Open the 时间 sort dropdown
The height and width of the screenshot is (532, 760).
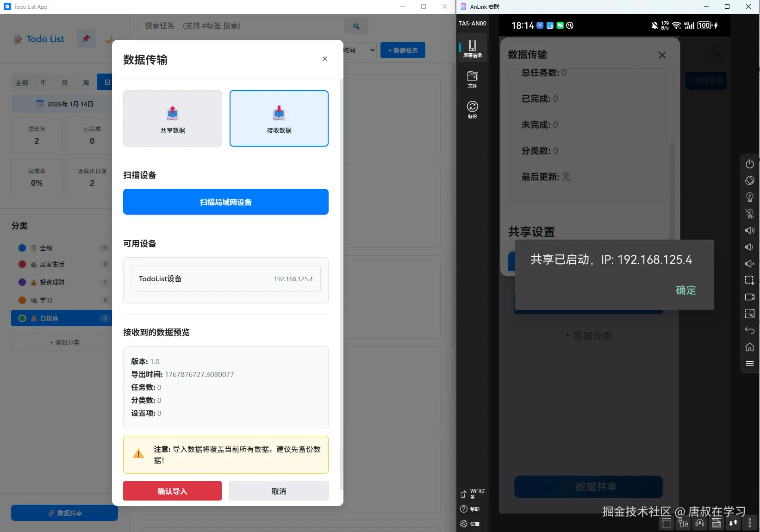click(x=359, y=50)
